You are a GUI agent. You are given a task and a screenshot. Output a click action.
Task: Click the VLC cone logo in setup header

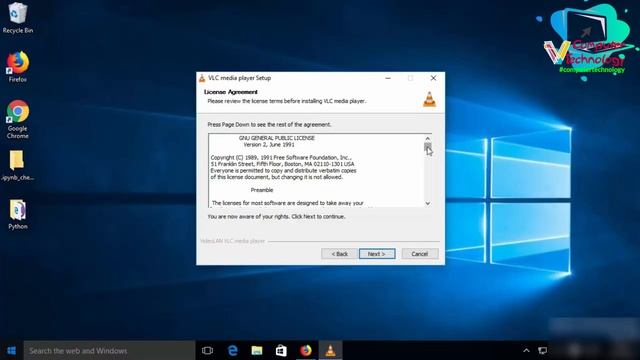point(429,99)
